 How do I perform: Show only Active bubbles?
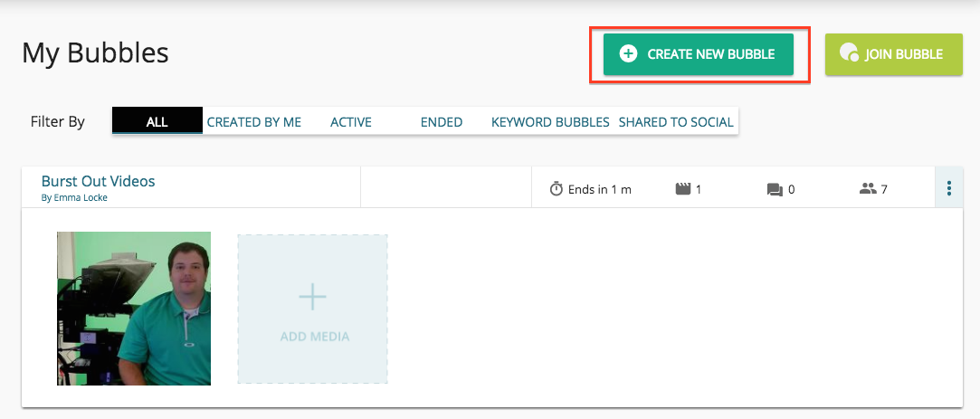click(351, 121)
